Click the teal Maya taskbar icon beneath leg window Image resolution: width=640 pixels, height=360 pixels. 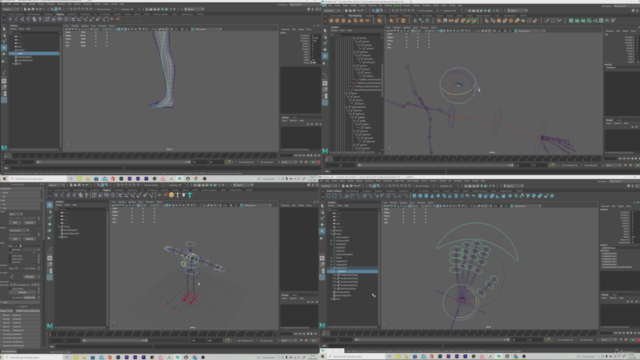point(179,179)
